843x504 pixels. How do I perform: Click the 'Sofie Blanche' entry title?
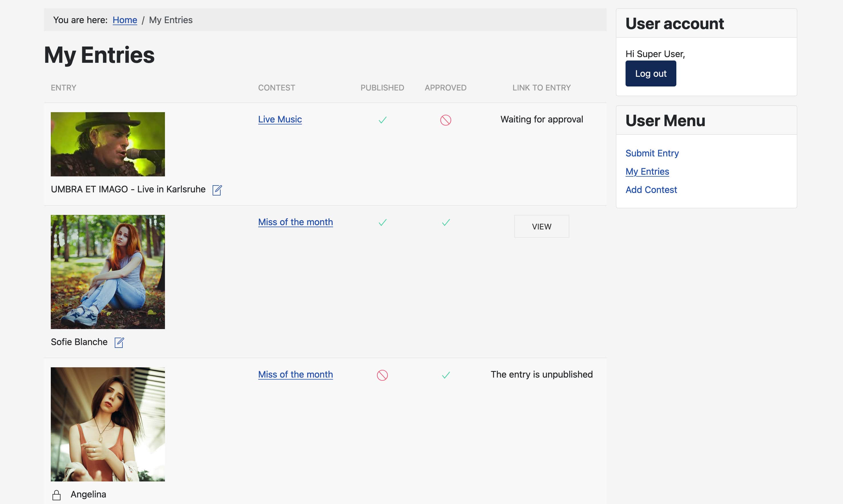(79, 342)
